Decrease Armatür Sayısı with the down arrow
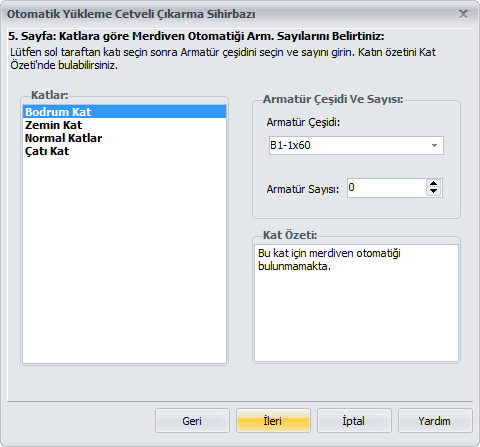The image size is (480, 447). click(x=433, y=191)
